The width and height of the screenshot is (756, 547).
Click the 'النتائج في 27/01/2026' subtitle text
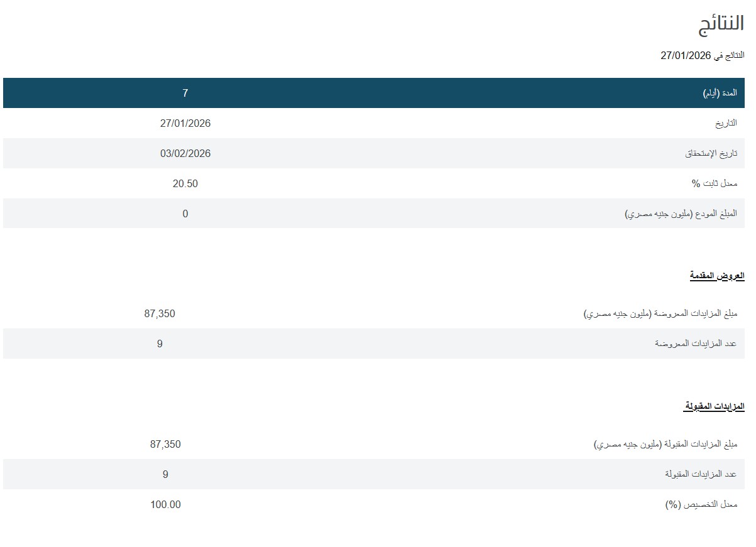(702, 56)
